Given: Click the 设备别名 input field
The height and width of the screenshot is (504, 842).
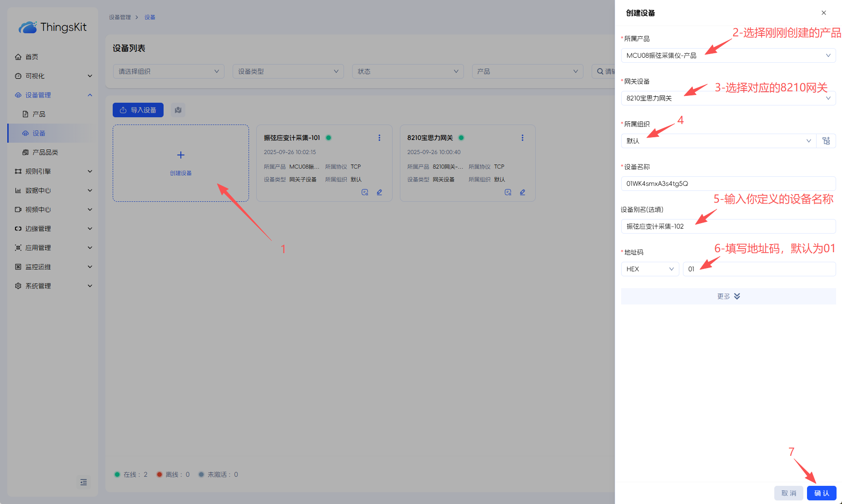Looking at the screenshot, I should coord(728,226).
